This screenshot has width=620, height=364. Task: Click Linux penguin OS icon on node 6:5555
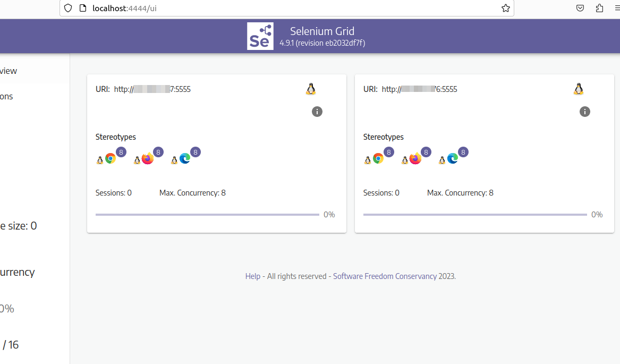pyautogui.click(x=579, y=89)
